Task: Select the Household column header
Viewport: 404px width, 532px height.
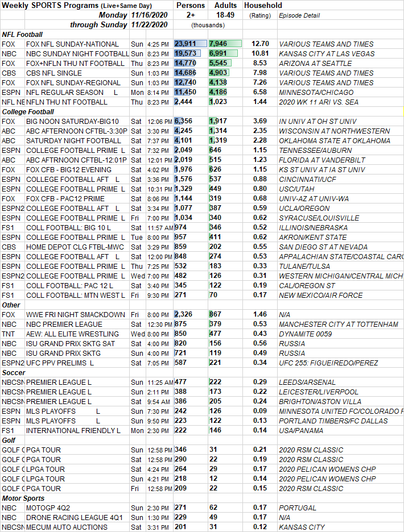Action: [x=263, y=6]
